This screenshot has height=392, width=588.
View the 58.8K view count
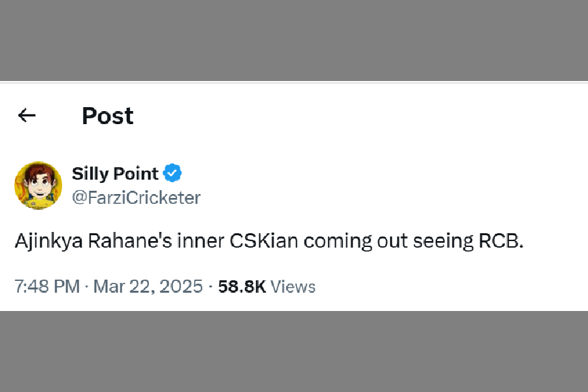(x=242, y=286)
